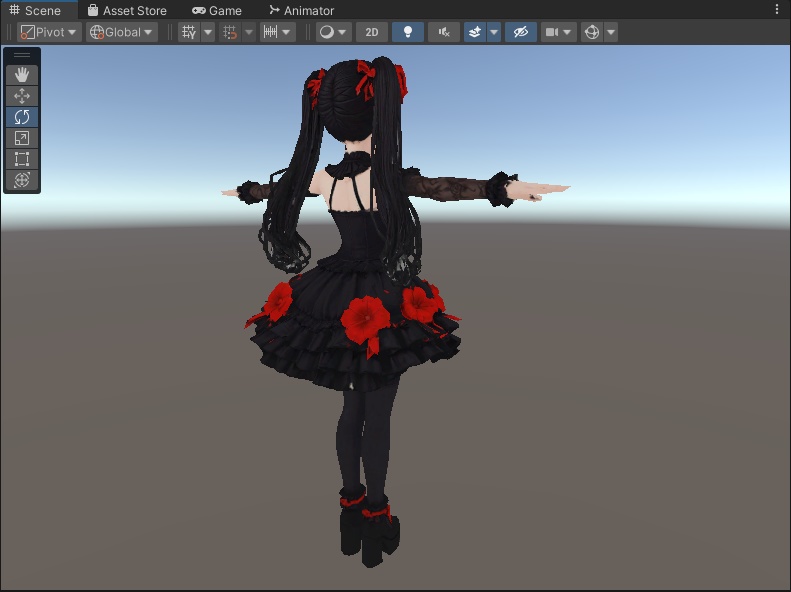The height and width of the screenshot is (592, 791).
Task: Toggle grid snapping icon
Action: (x=230, y=32)
